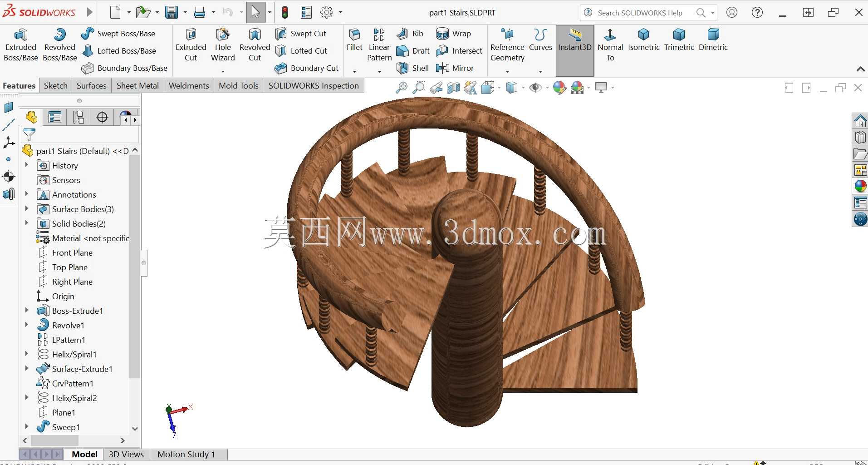The width and height of the screenshot is (868, 465).
Task: Select the CrvPattern1 feature
Action: click(65, 383)
